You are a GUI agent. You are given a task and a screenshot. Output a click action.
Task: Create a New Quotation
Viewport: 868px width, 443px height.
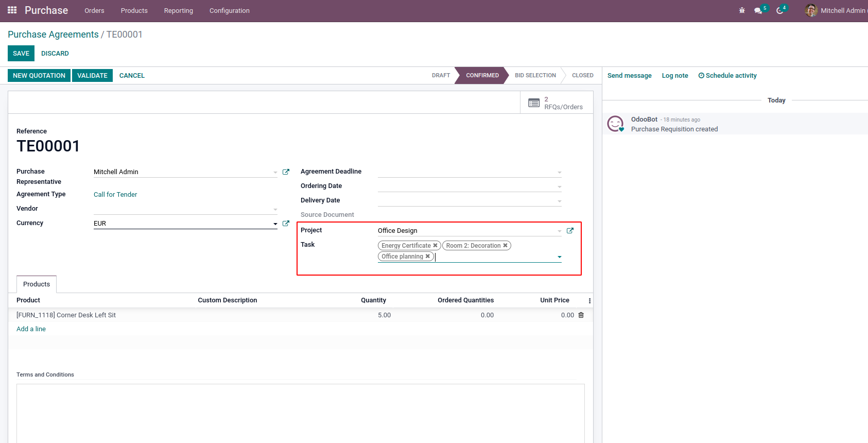pyautogui.click(x=39, y=76)
